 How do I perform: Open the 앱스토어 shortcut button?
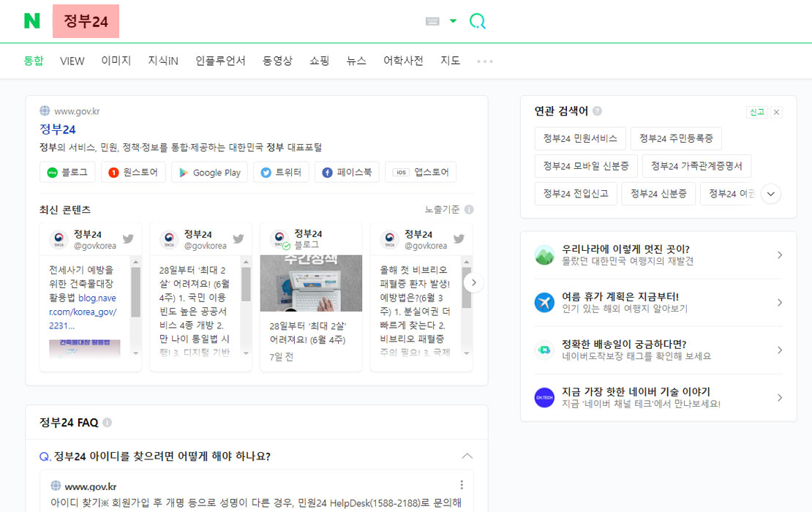(421, 172)
